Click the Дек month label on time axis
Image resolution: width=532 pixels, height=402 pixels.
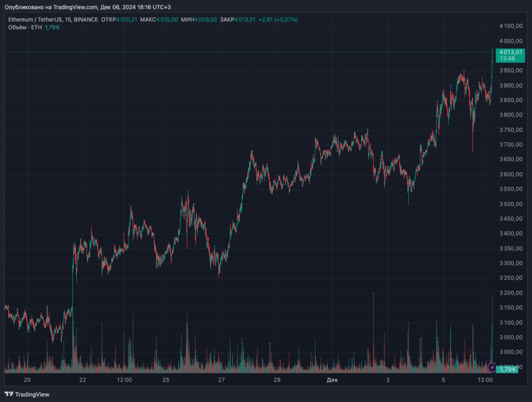tap(332, 380)
